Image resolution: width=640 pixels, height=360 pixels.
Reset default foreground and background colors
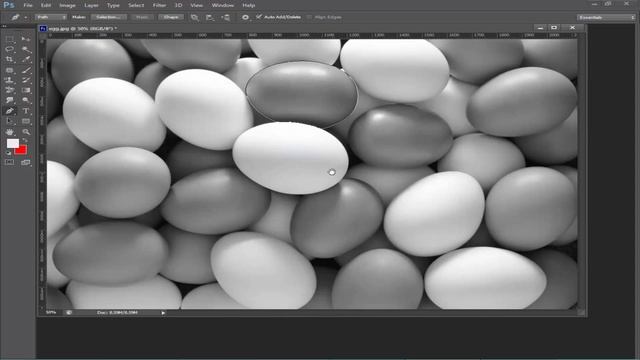click(9, 153)
